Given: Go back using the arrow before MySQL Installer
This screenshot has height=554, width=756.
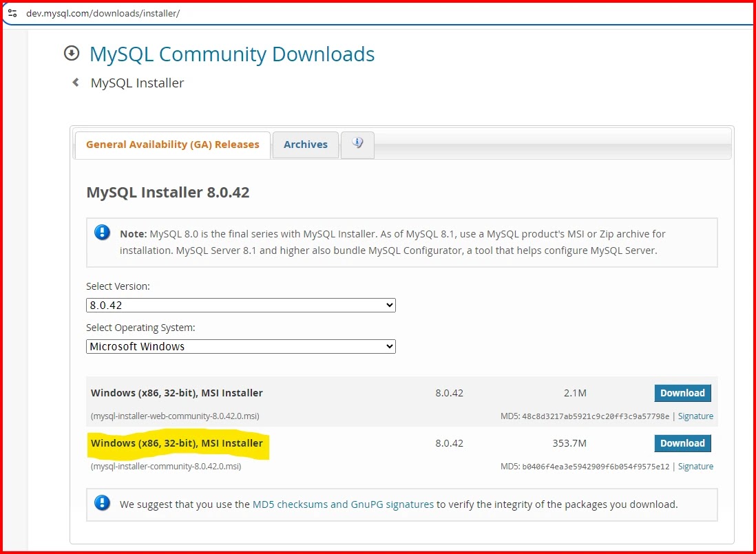Looking at the screenshot, I should (76, 83).
